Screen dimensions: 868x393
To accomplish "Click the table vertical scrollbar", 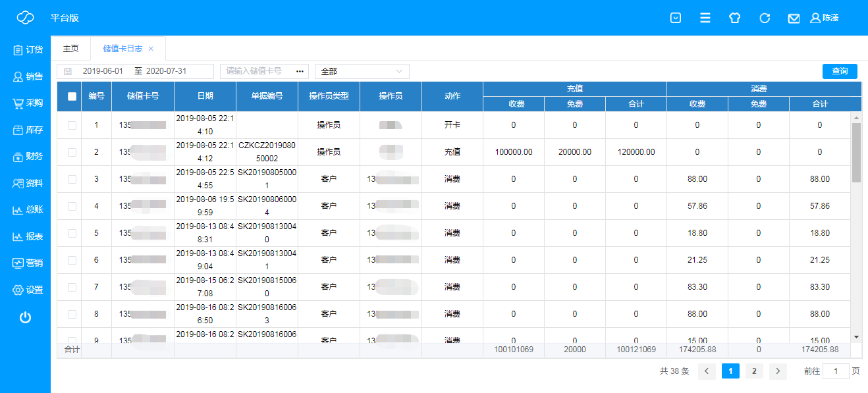I will pyautogui.click(x=856, y=153).
